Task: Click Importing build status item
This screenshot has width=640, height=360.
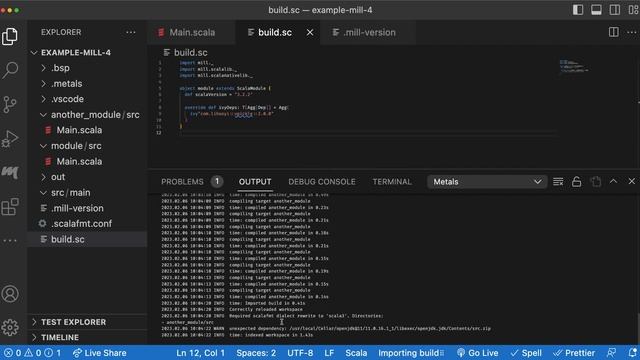Action: (411, 353)
